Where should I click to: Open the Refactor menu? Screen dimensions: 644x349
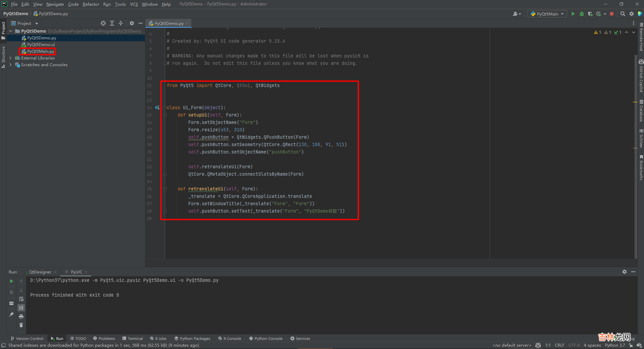click(91, 4)
